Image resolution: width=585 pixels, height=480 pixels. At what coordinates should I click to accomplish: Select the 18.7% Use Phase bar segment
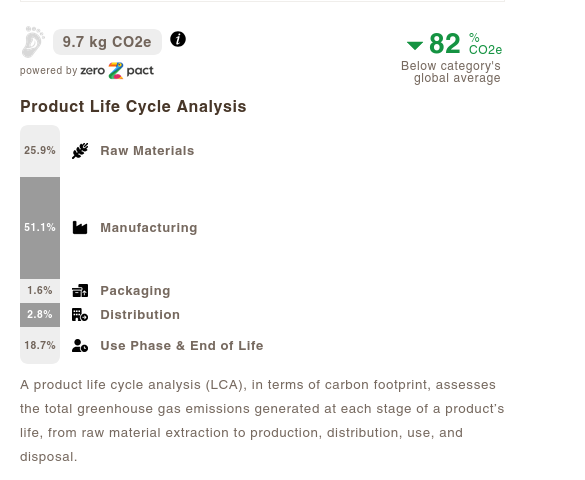40,345
